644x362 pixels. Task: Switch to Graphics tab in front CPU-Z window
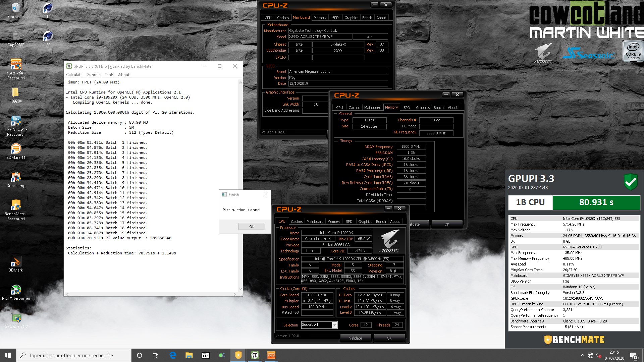(365, 222)
